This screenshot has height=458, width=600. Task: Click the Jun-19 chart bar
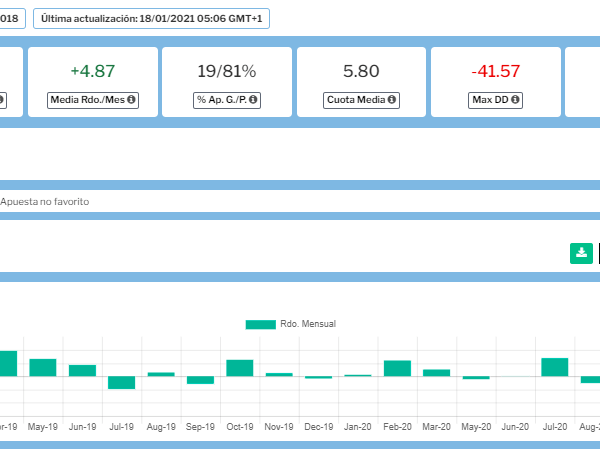[x=82, y=371]
